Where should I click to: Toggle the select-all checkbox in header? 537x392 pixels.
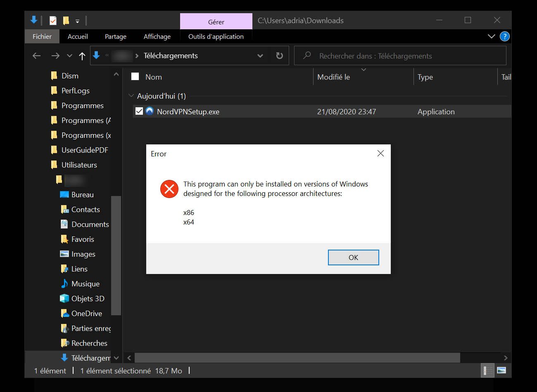point(135,76)
